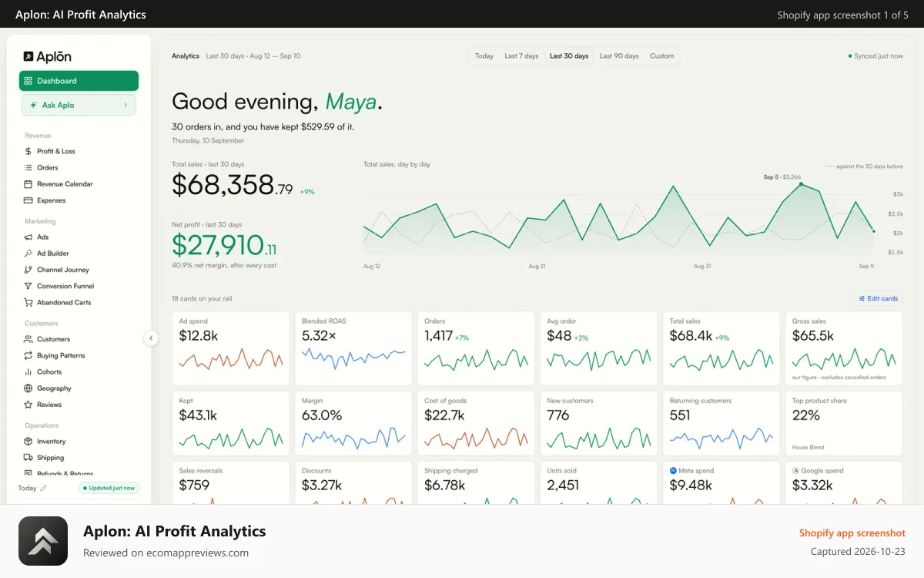The width and height of the screenshot is (924, 578).
Task: Click the Cost of goods card
Action: tap(476, 424)
